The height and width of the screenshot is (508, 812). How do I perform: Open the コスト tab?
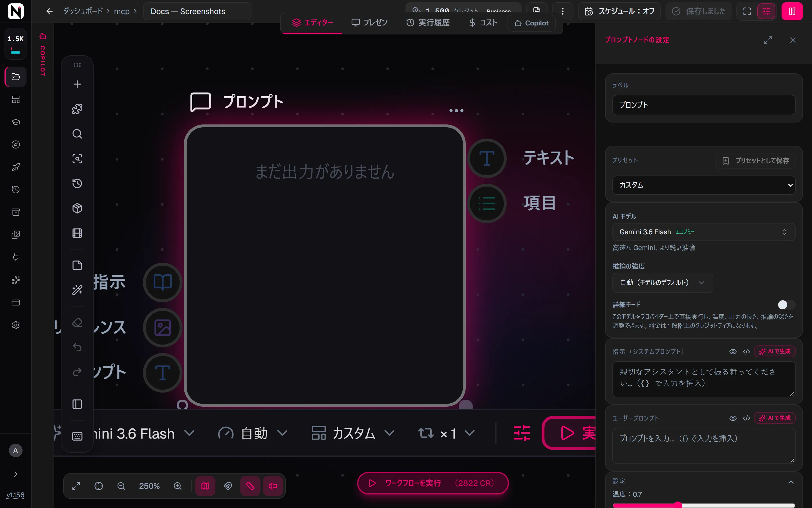tap(483, 23)
